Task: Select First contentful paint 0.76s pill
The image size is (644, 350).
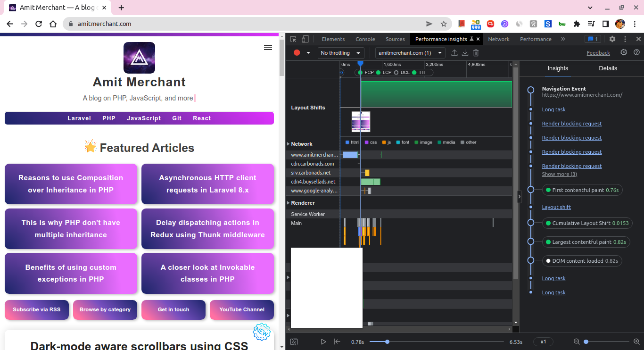Action: pos(582,190)
